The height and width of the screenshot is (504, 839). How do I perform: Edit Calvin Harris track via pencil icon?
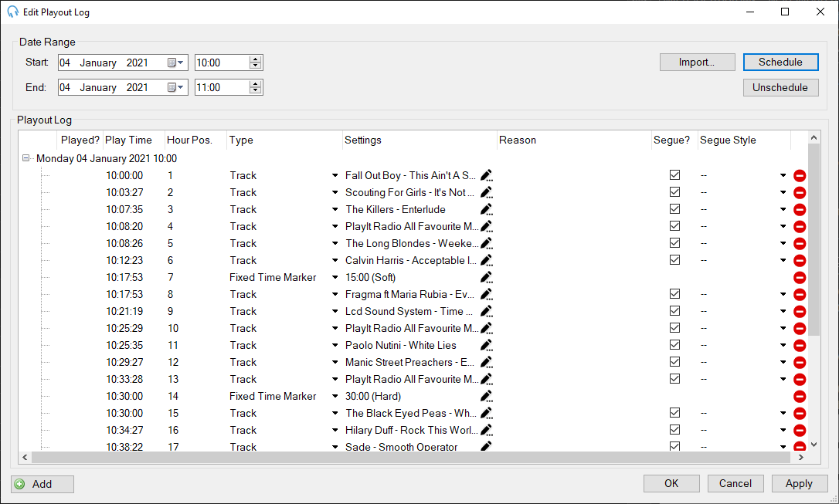pyautogui.click(x=486, y=260)
